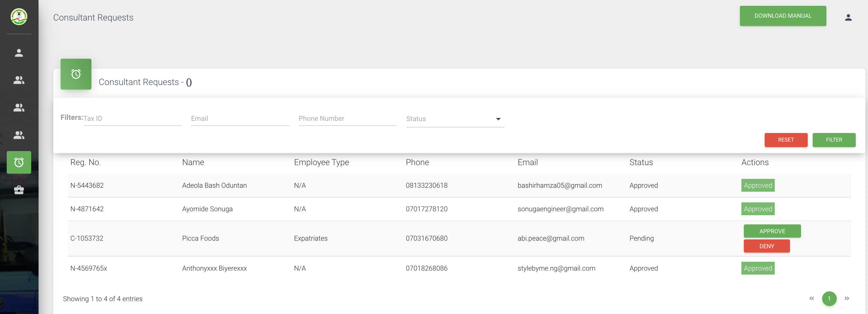Select registration number N-4569765x
The image size is (868, 314).
89,268
